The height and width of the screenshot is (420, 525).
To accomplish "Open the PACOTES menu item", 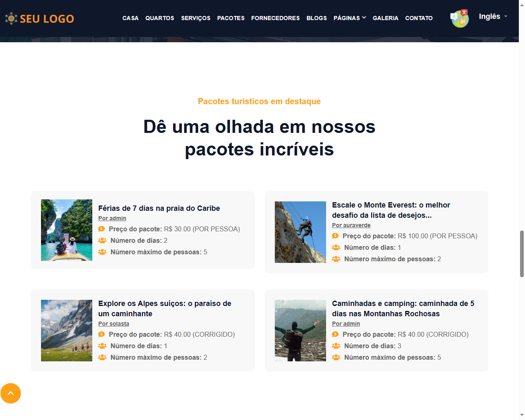I will (x=231, y=18).
